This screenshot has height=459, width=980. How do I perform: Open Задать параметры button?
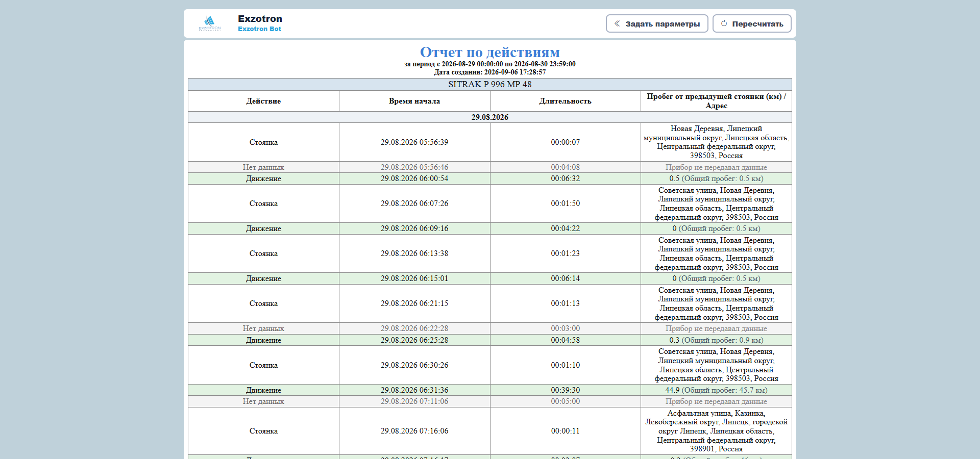coord(657,23)
